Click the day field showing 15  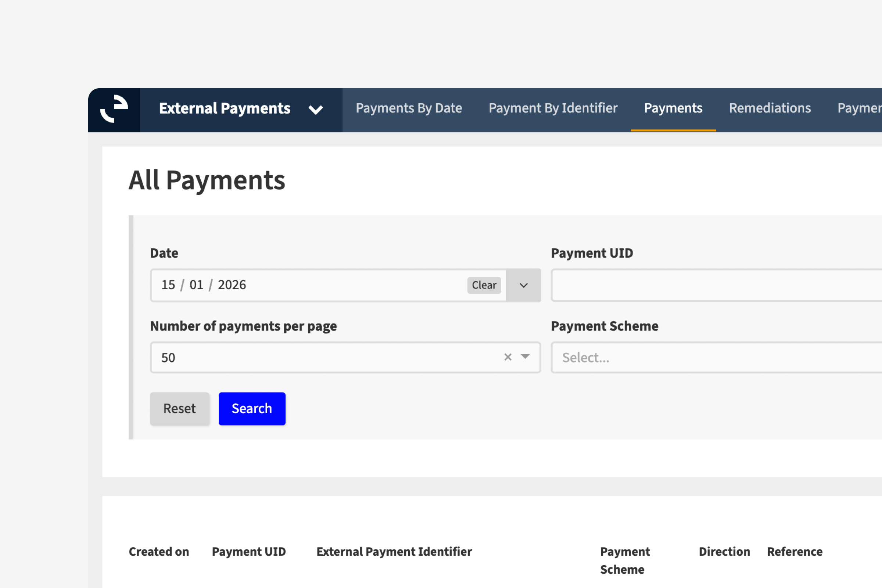click(x=168, y=285)
